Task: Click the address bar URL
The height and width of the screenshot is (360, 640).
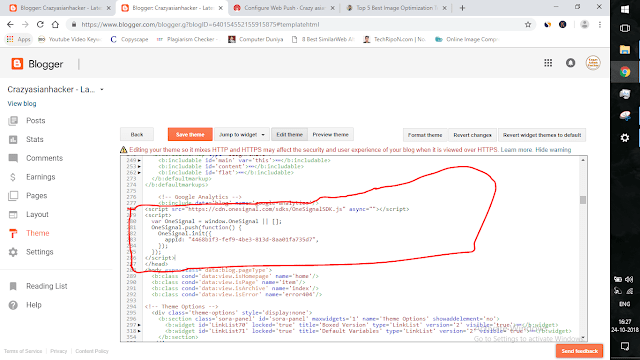Action: [x=200, y=24]
